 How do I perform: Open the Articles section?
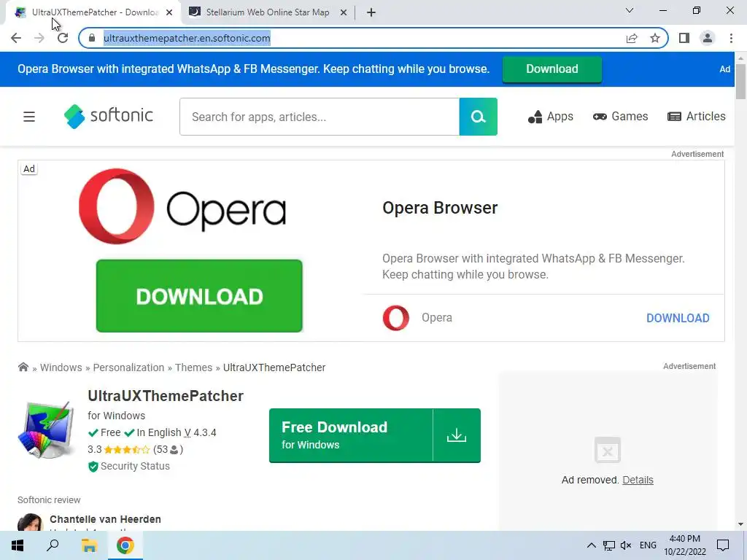(697, 117)
